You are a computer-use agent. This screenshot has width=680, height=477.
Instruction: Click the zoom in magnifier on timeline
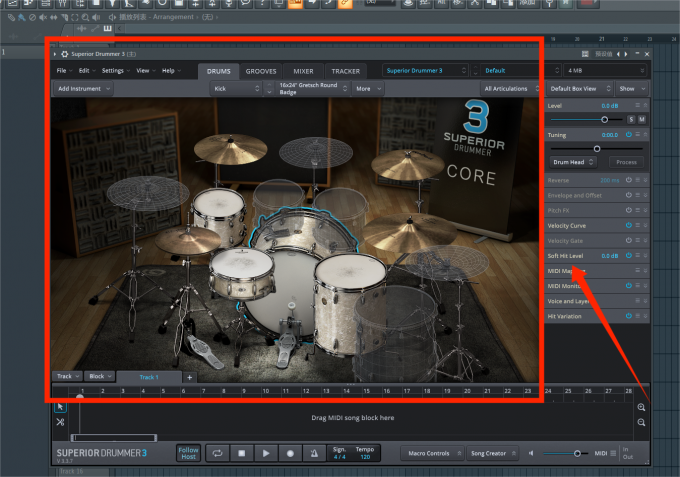click(x=642, y=407)
